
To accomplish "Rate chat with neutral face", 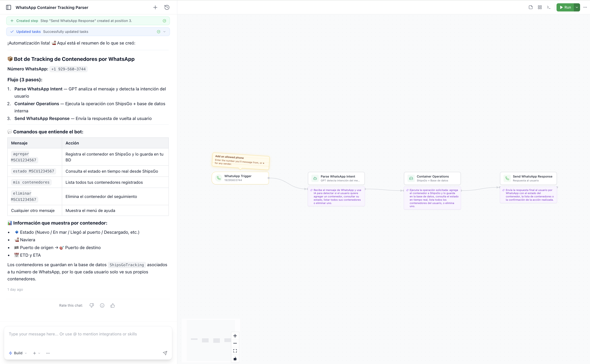I will [x=102, y=305].
